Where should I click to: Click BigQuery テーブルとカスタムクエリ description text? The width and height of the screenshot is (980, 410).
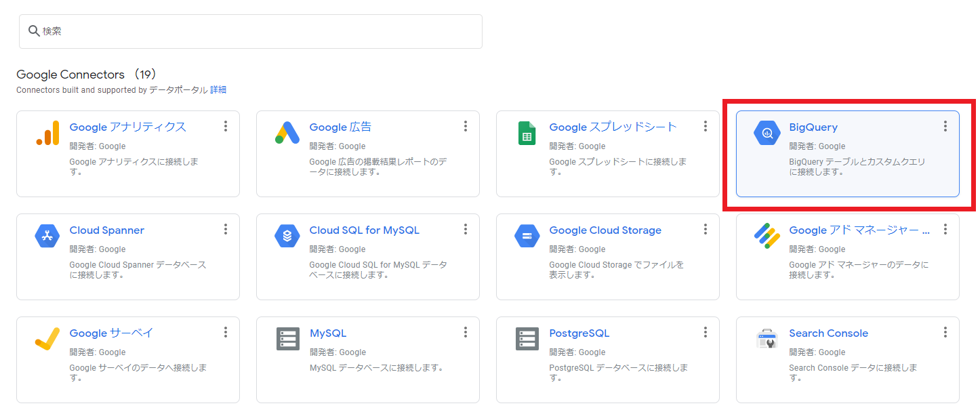(x=857, y=167)
